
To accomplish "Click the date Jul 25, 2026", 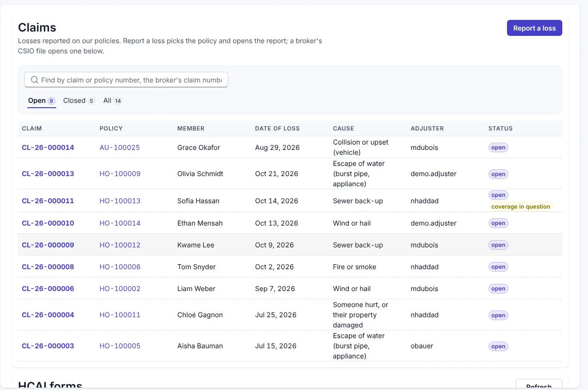I will pos(276,315).
